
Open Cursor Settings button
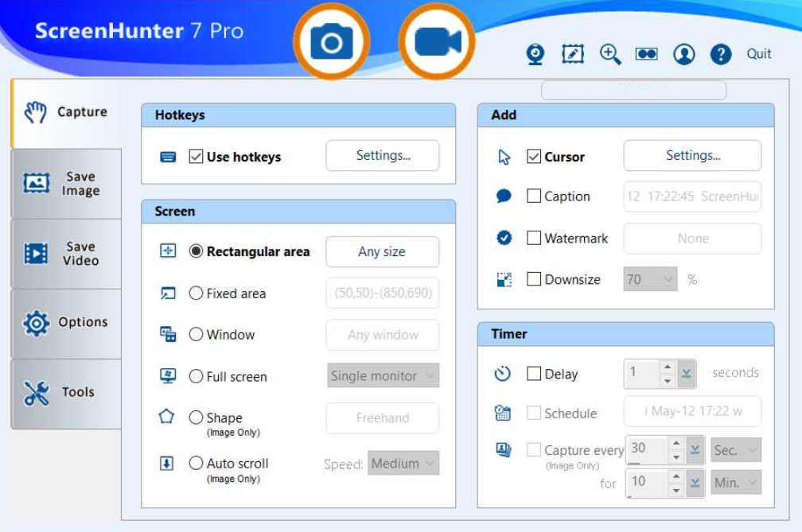coord(692,155)
